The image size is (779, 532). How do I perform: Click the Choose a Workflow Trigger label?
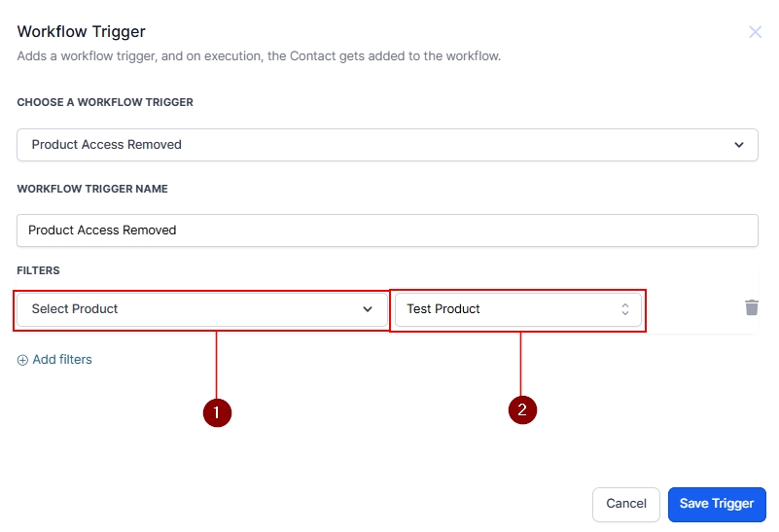(x=105, y=102)
